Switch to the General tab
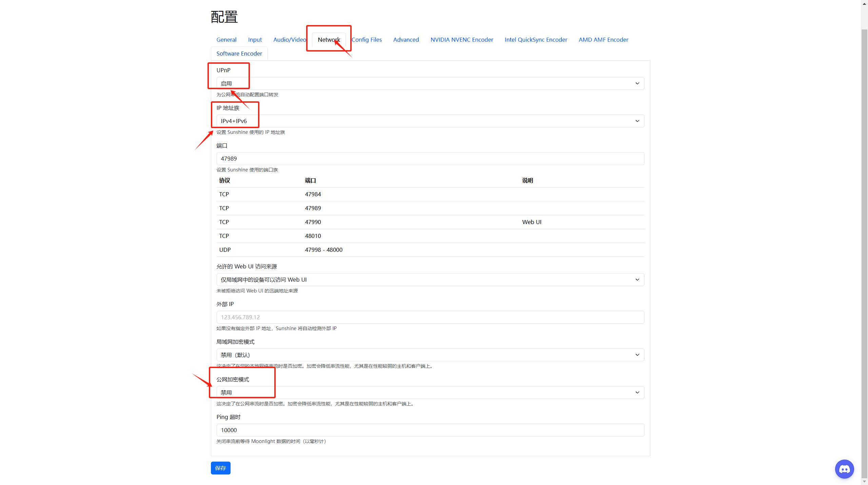The height and width of the screenshot is (485, 868). click(x=226, y=40)
